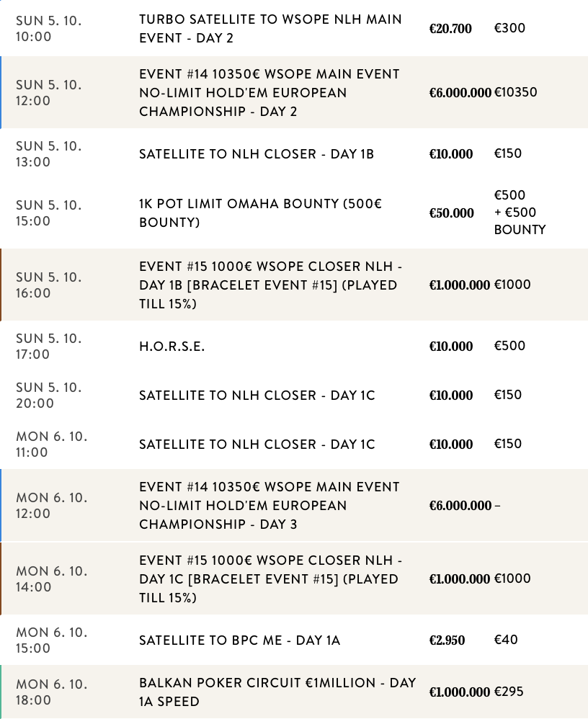The image size is (588, 719).
Task: Open the 1K Pot Limit Omaha Bounty event
Action: (260, 213)
